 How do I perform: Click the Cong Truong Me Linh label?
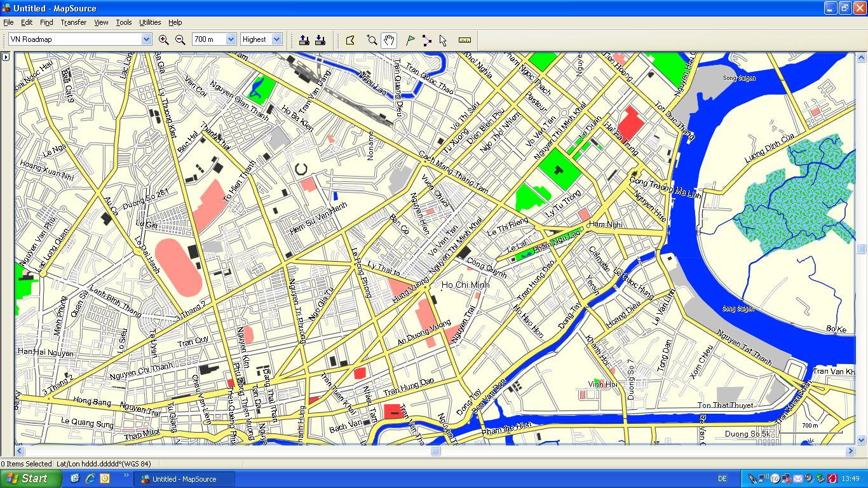[x=665, y=188]
